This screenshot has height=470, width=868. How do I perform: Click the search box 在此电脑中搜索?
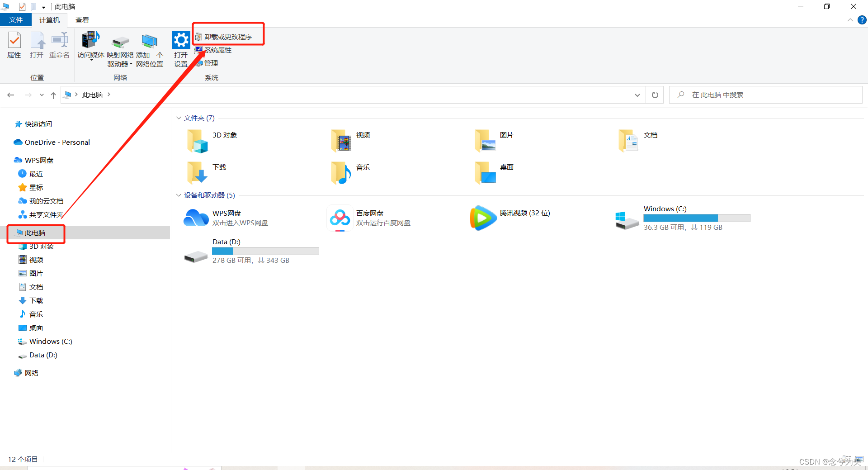766,95
